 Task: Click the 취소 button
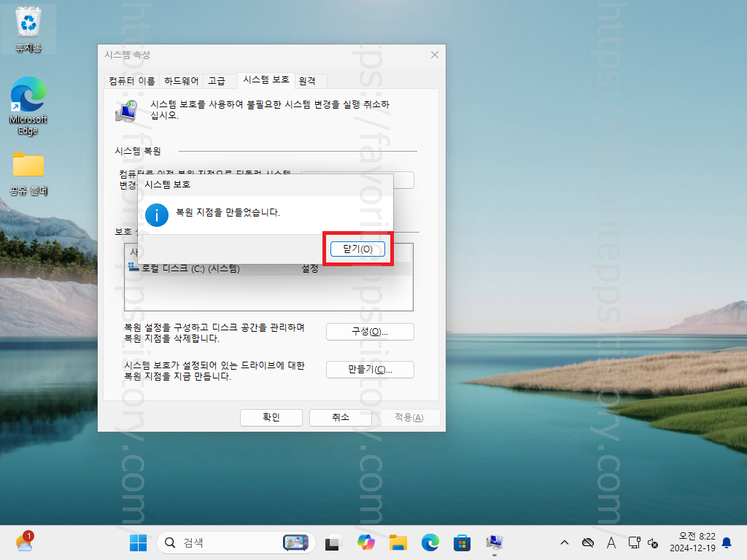(x=340, y=417)
